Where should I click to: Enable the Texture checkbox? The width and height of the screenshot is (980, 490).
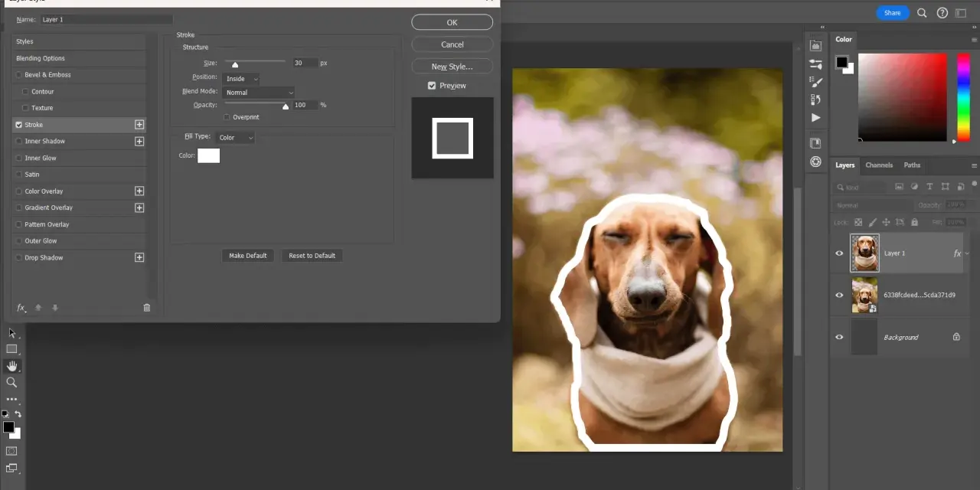point(25,108)
